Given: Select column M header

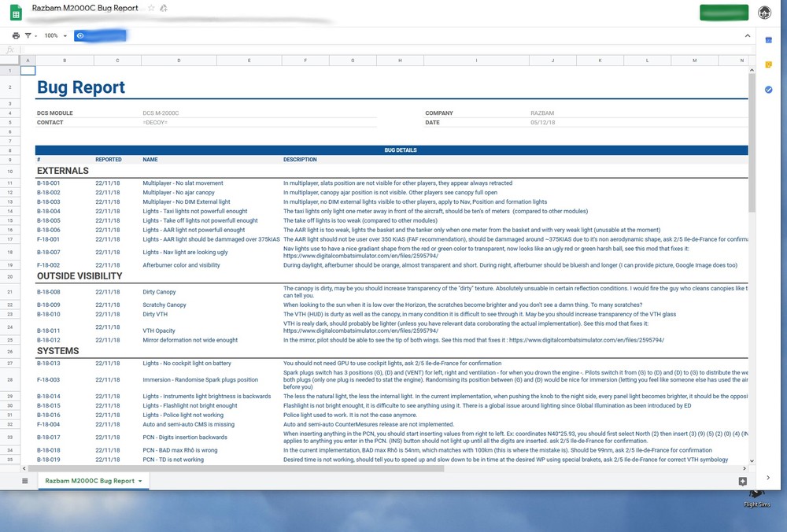Looking at the screenshot, I should 695,61.
